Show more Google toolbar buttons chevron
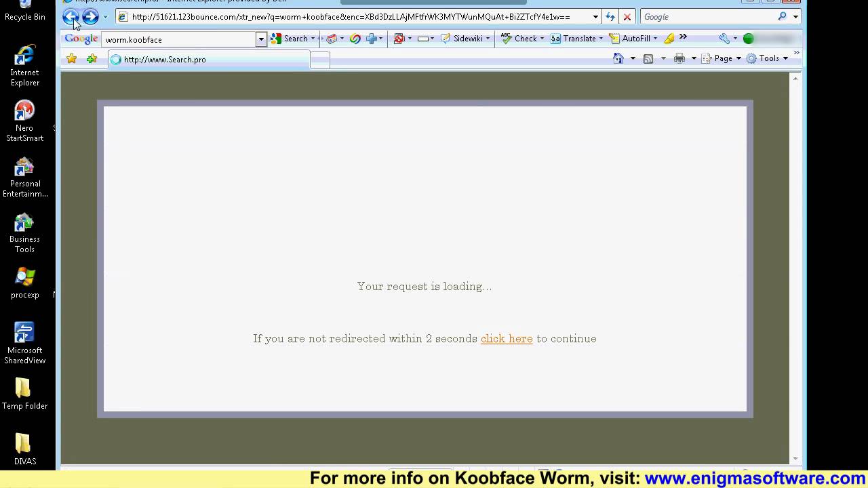Viewport: 868px width, 488px height. pyautogui.click(x=683, y=37)
